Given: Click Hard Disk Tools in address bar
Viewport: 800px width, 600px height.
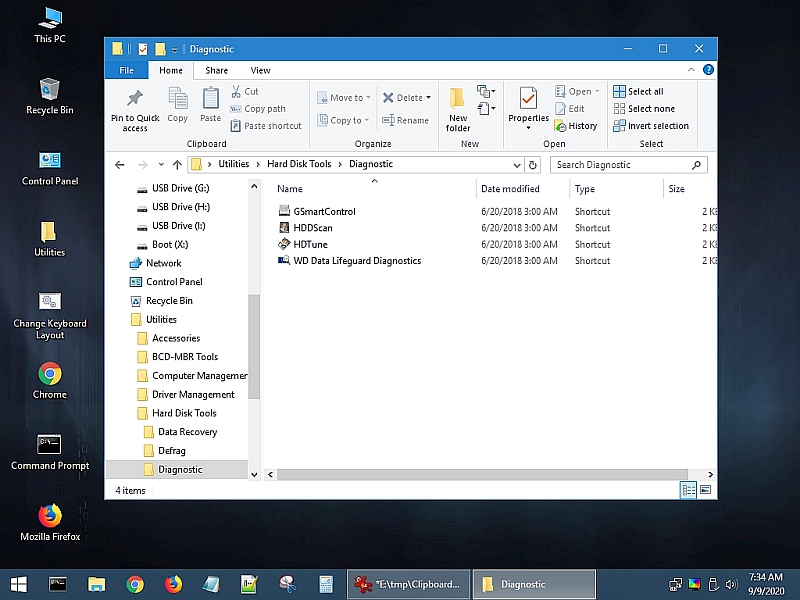Looking at the screenshot, I should pos(299,164).
